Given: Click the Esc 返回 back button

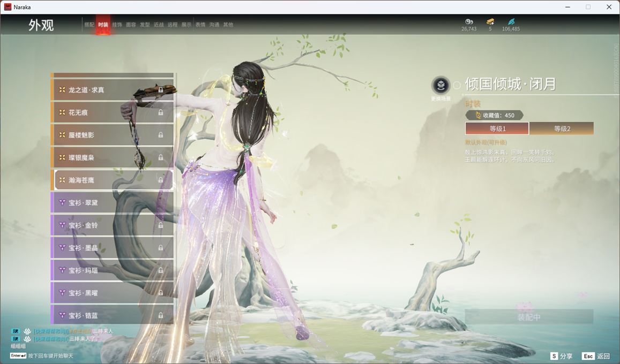Looking at the screenshot, I should pyautogui.click(x=596, y=356).
